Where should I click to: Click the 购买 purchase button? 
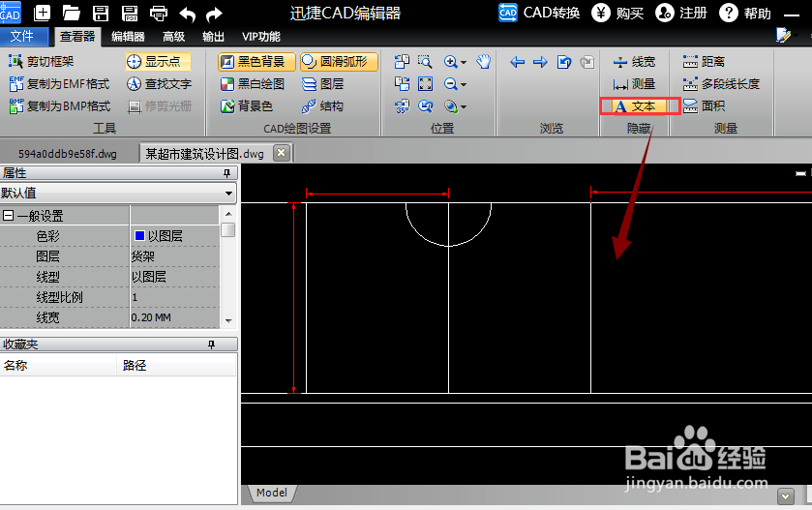click(617, 13)
